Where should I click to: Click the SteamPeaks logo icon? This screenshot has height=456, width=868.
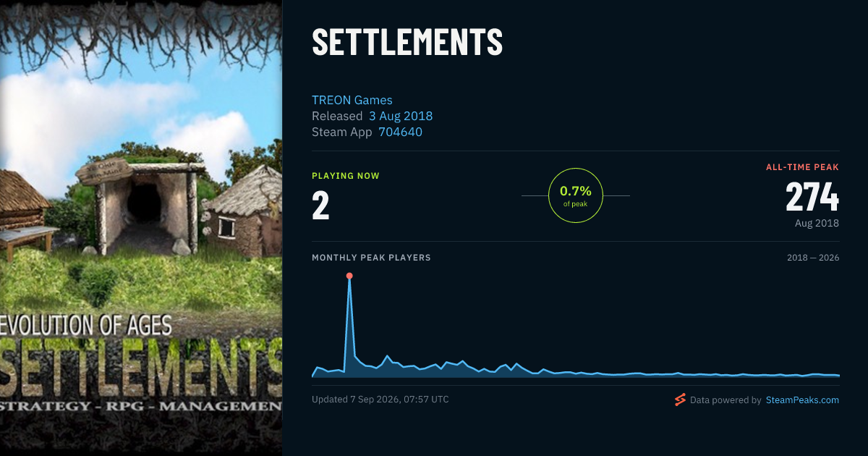point(679,400)
